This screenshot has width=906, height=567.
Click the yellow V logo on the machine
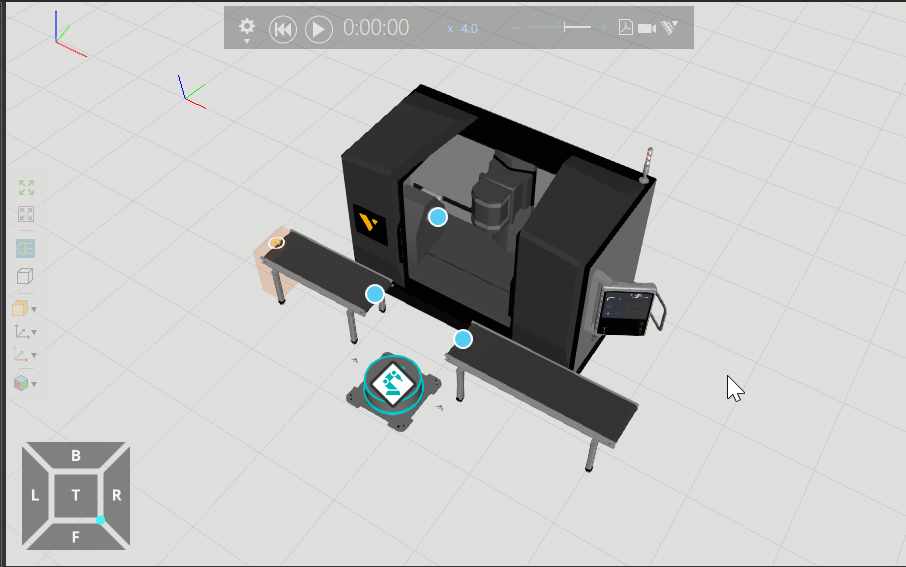click(x=370, y=224)
